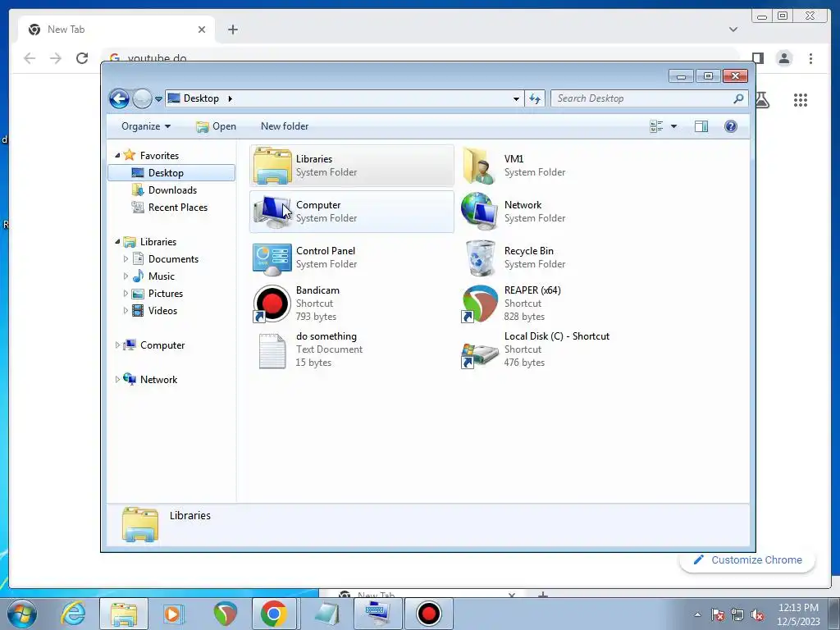Expand the Network node in navigation pane

(117, 379)
